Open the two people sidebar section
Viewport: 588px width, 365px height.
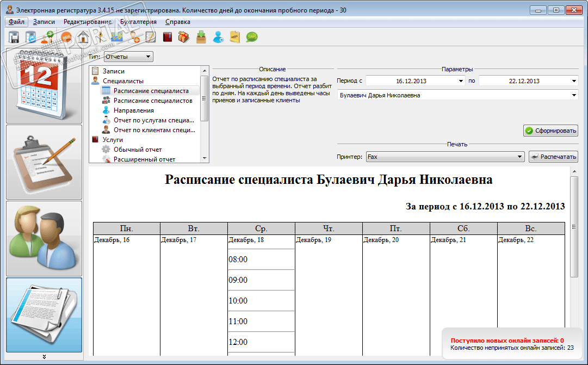point(44,239)
